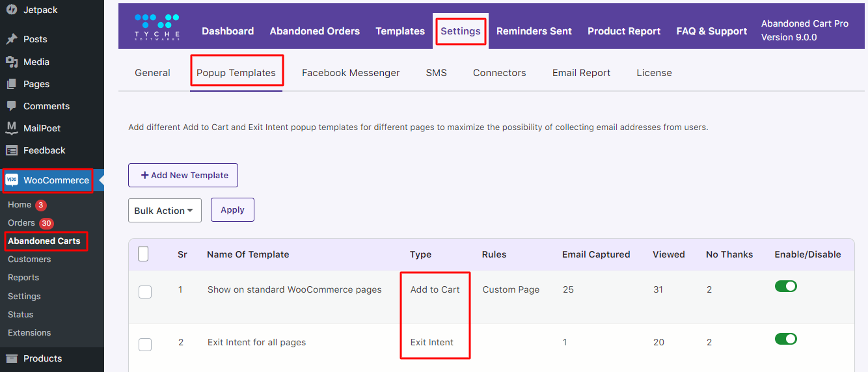Viewport: 868px width, 372px height.
Task: Open the FAQ & Support tab
Action: [712, 31]
